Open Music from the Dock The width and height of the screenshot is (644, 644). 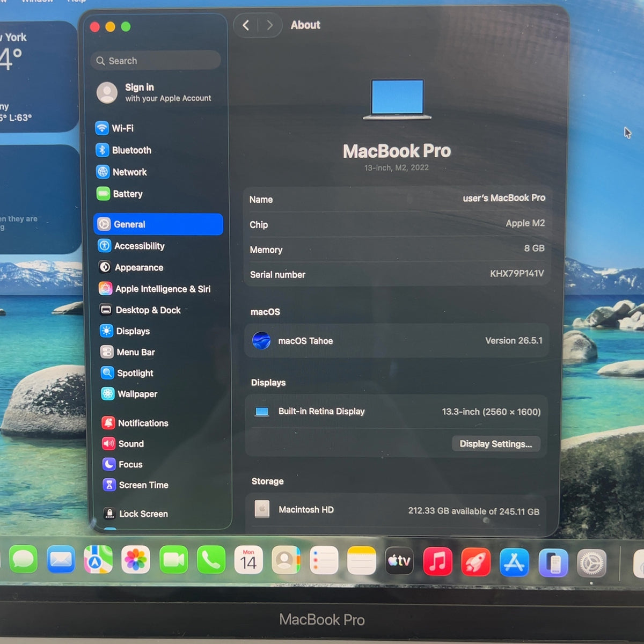pos(437,562)
